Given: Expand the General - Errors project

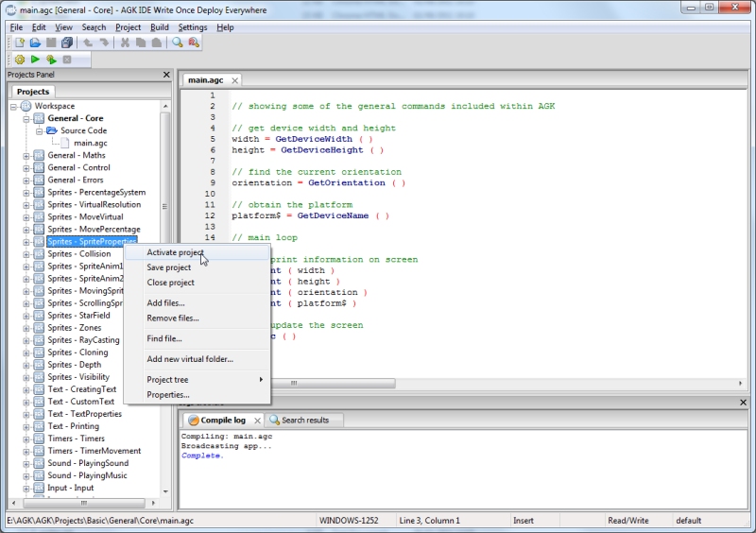Looking at the screenshot, I should (26, 181).
